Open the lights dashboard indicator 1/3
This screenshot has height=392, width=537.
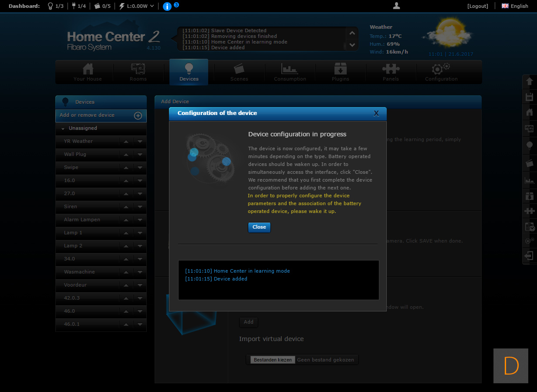pyautogui.click(x=55, y=6)
